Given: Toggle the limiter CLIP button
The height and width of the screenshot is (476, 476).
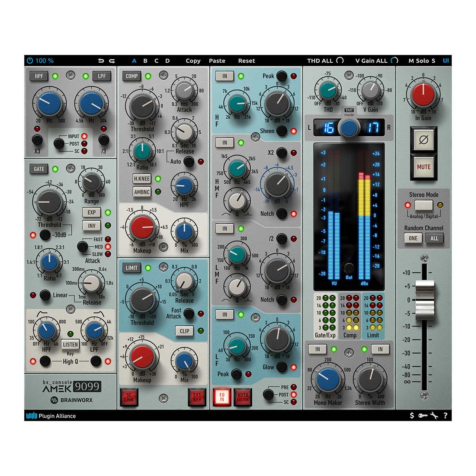Looking at the screenshot, I should 184,331.
